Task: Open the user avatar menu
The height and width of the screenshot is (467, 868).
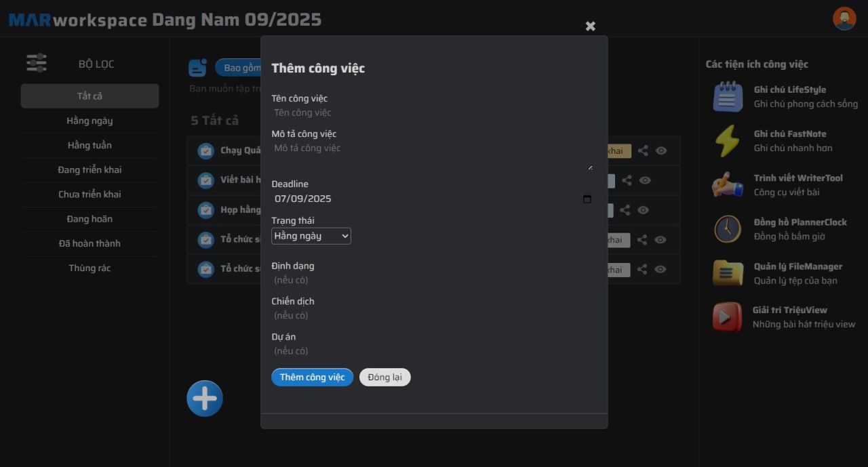Action: (844, 18)
